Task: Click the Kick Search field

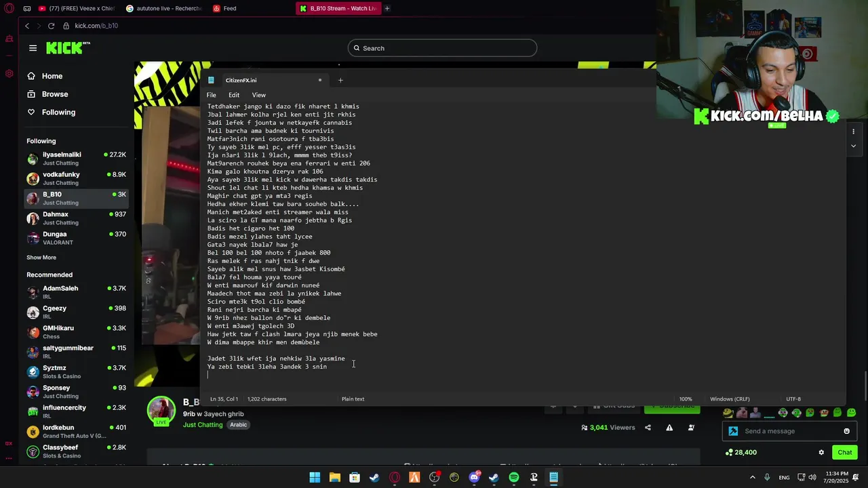Action: pos(442,48)
